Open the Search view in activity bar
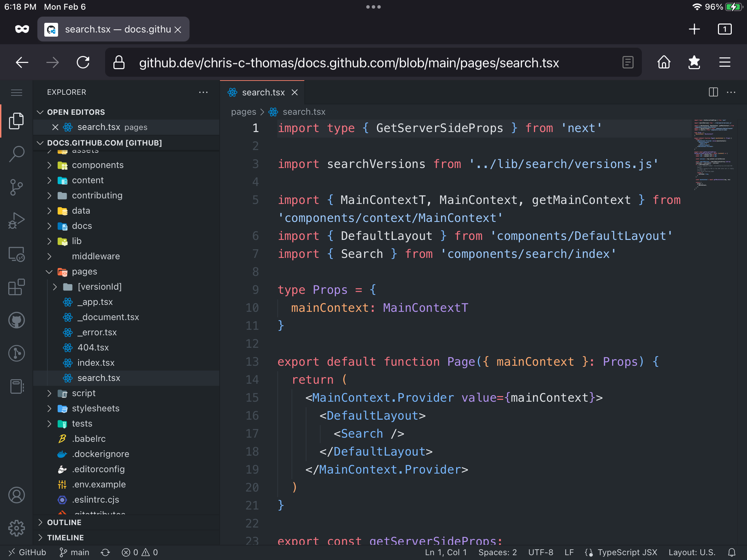Viewport: 747px width, 560px height. pos(16,154)
